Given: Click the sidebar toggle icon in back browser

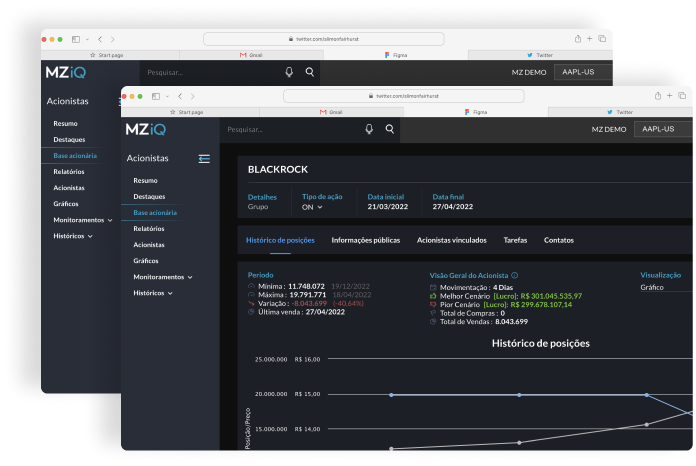Looking at the screenshot, I should 76,39.
